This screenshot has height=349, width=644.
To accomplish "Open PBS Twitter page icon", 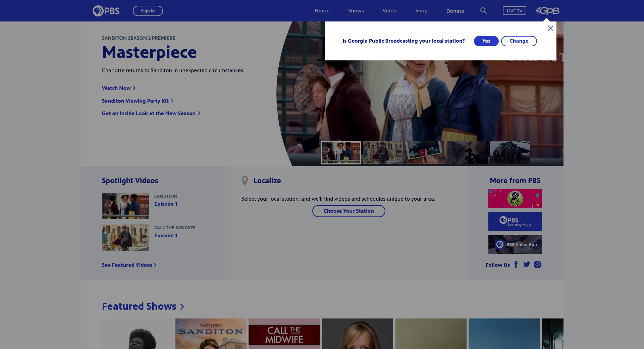I will [527, 264].
